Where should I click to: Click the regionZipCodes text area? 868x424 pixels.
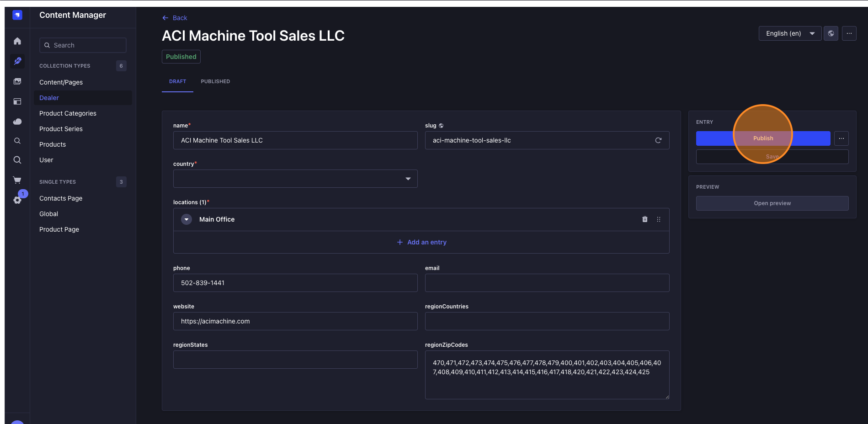[x=547, y=375]
